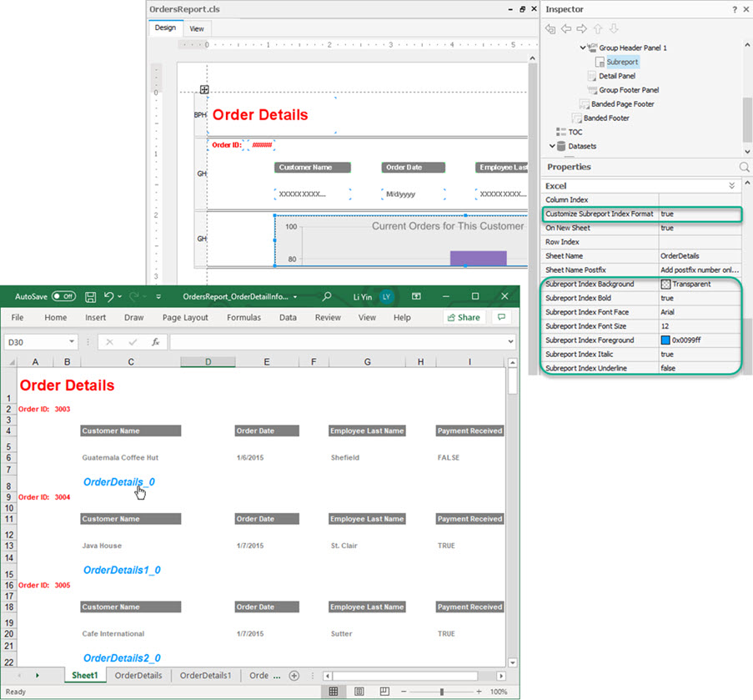This screenshot has width=753, height=700.
Task: Follow the OrderDetails2_0 link
Action: (x=122, y=657)
